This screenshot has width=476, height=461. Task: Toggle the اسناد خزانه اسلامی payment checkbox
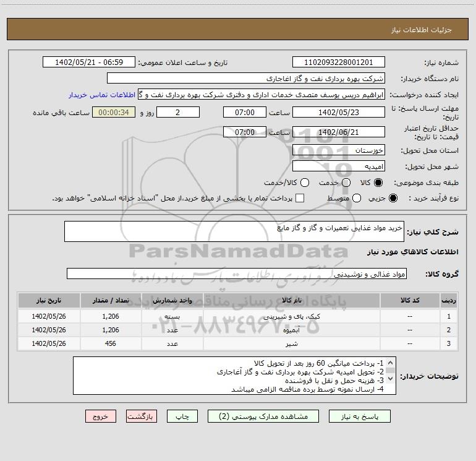(x=300, y=198)
